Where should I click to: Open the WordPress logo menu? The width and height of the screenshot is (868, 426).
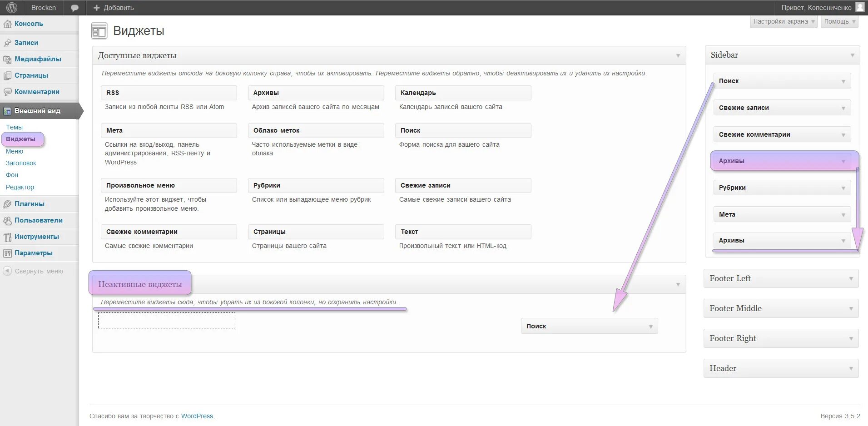coord(12,8)
